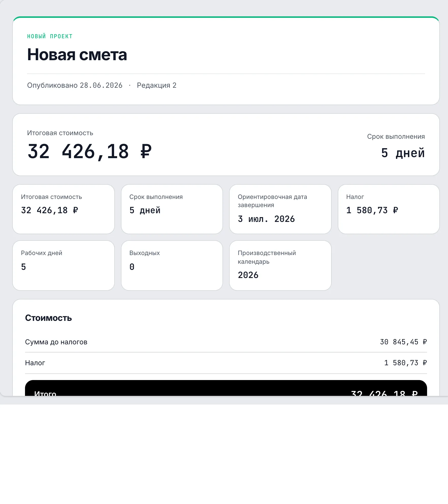Image resolution: width=448 pixels, height=504 pixels.
Task: Click the pre-tax amount 30 845,45 ₽
Action: coord(403,342)
